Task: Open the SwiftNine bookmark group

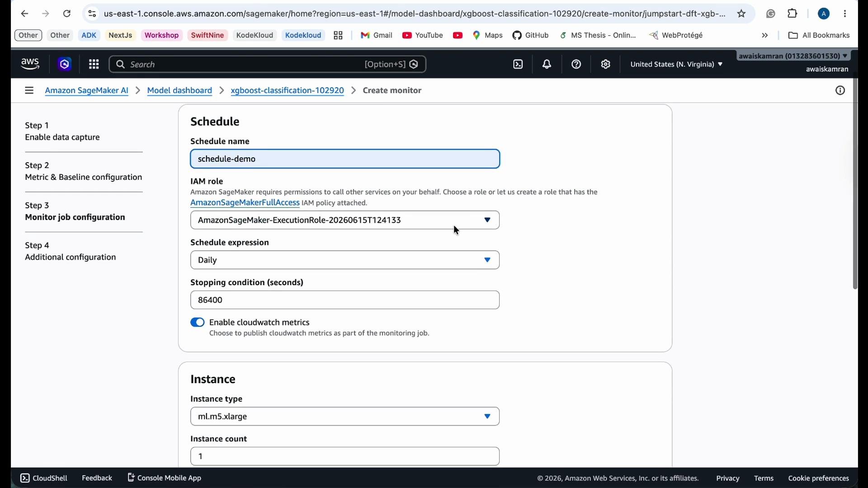Action: 208,36
